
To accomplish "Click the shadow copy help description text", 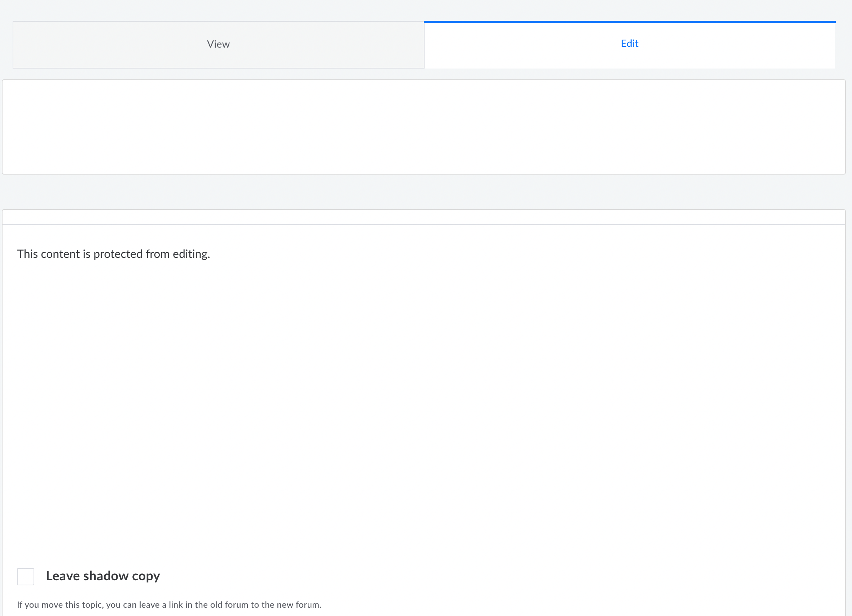I will pyautogui.click(x=169, y=605).
